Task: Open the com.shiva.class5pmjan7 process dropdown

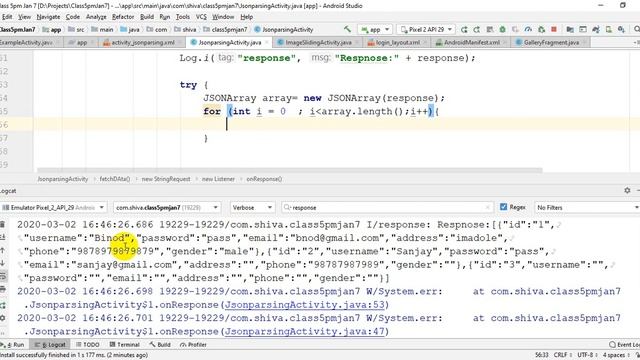Action: [167, 207]
